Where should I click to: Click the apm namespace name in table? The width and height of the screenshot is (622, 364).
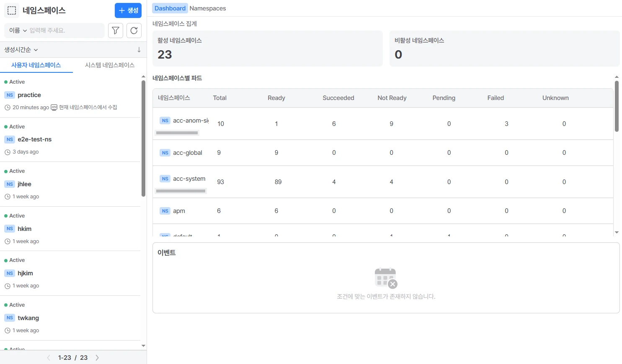(179, 211)
